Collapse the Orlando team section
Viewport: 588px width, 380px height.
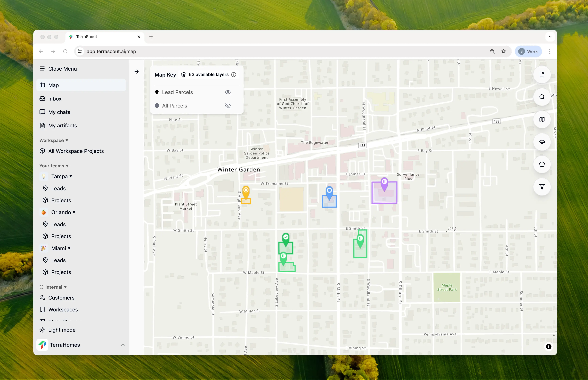pyautogui.click(x=74, y=212)
